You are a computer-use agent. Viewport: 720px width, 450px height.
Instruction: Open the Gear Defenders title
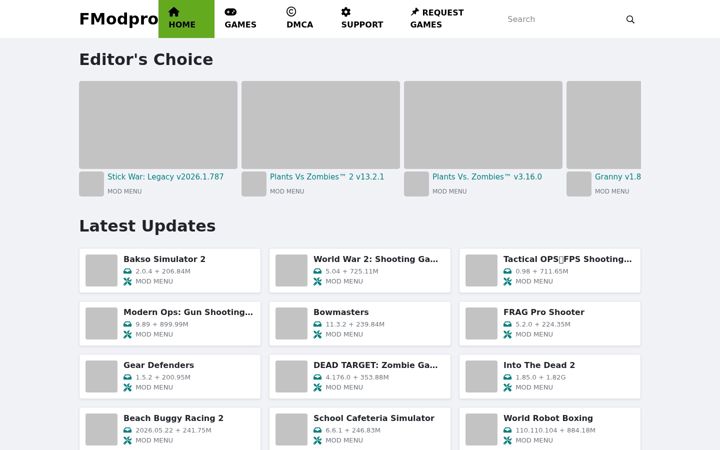point(158,365)
